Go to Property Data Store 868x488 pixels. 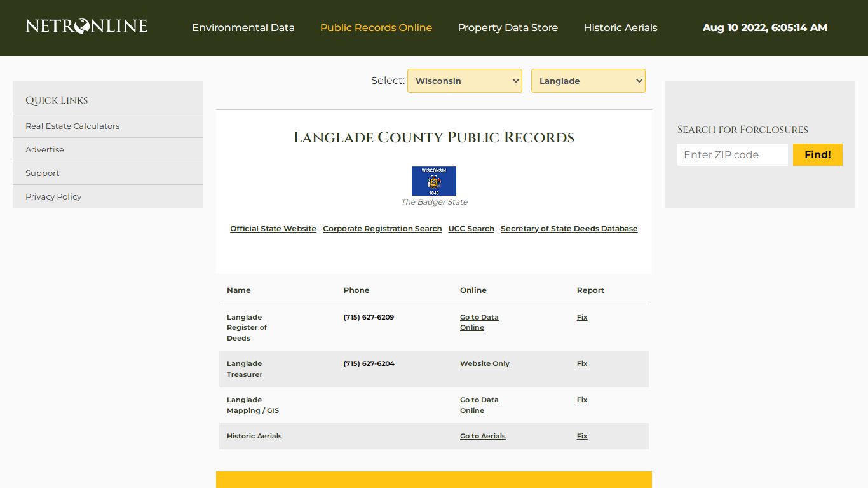pos(508,27)
